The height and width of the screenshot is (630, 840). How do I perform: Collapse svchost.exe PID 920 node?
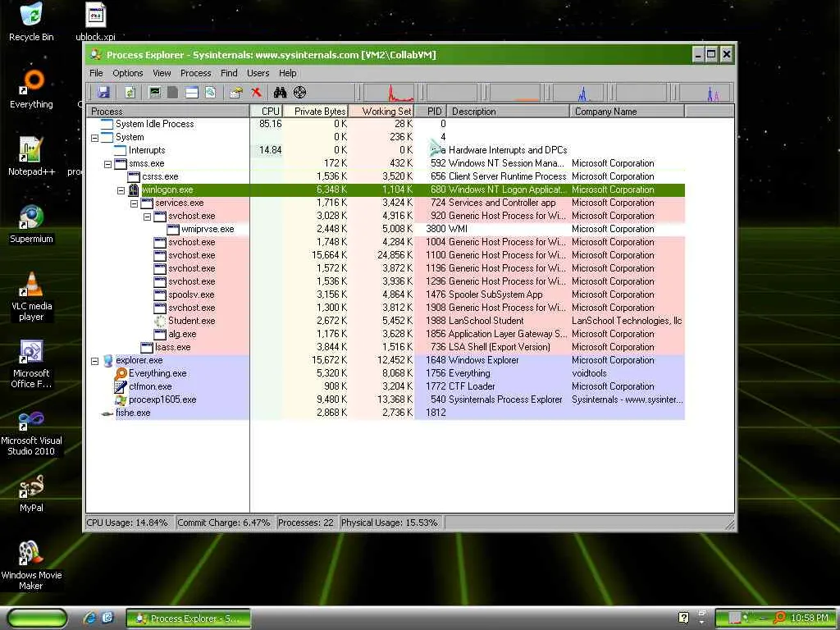coord(148,217)
